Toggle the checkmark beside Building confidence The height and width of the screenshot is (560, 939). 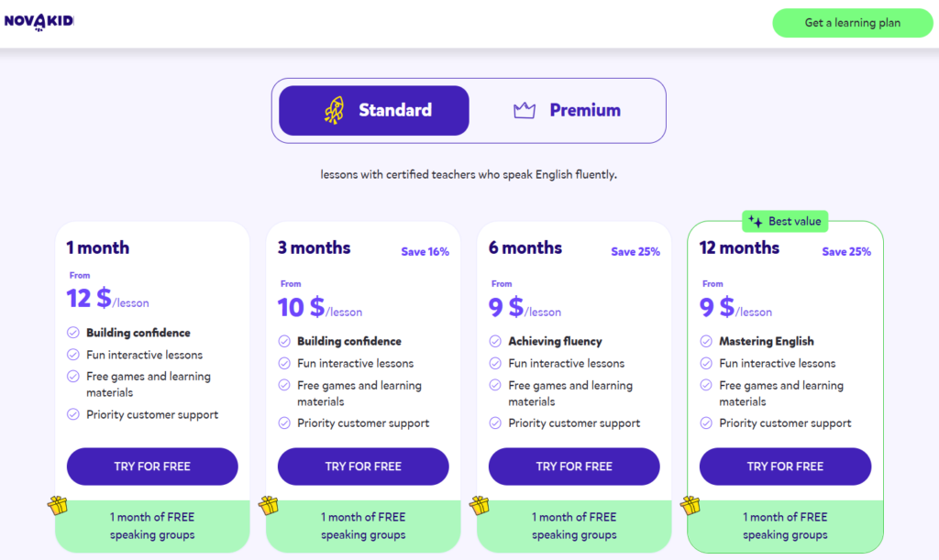pos(72,332)
